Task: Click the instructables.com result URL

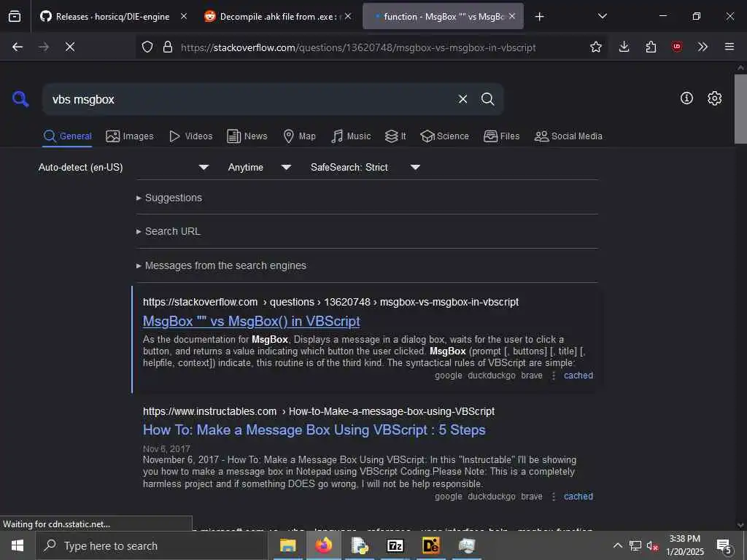Action: 319,411
